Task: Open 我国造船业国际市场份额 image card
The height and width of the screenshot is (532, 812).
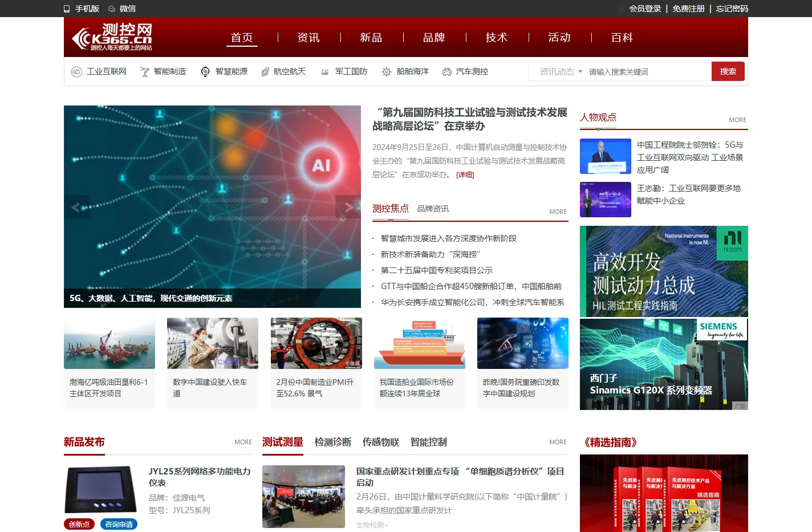Action: 420,363
